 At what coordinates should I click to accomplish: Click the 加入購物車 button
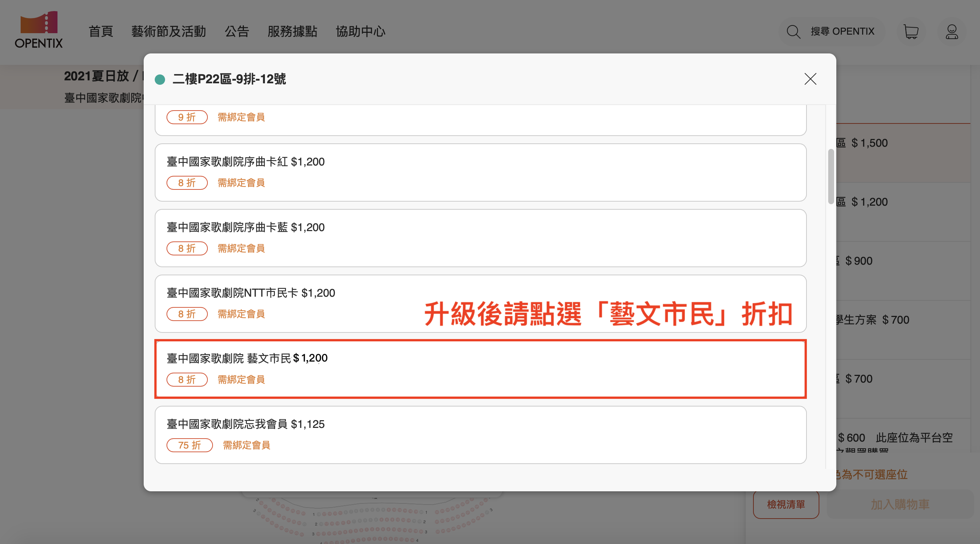coord(900,505)
